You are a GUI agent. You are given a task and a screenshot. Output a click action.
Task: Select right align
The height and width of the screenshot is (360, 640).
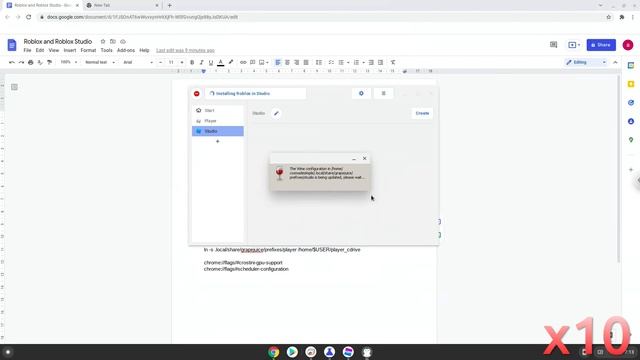pyautogui.click(x=297, y=62)
